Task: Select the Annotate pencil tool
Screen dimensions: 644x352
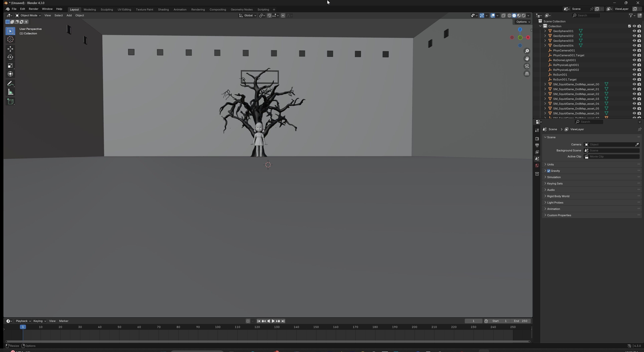Action: point(10,83)
